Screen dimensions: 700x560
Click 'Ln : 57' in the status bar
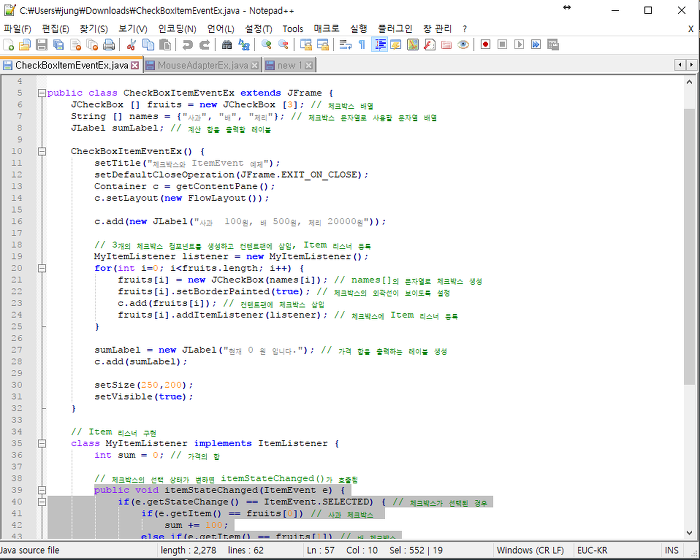321,550
